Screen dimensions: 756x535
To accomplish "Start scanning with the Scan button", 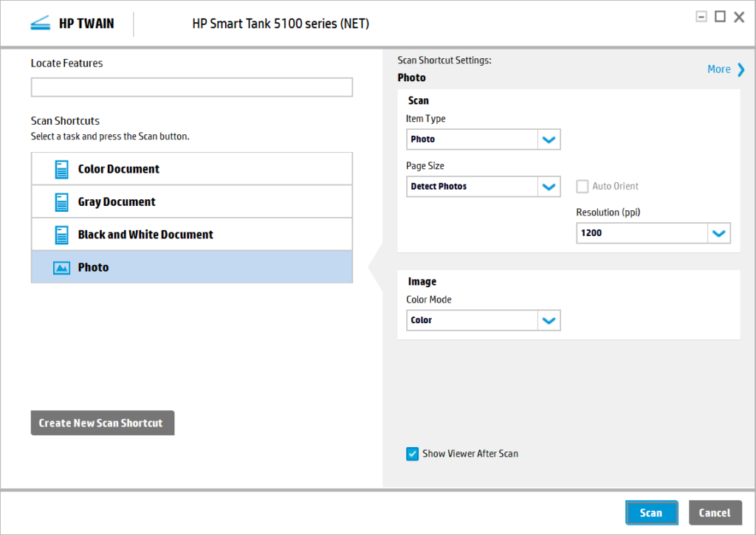I will 652,513.
